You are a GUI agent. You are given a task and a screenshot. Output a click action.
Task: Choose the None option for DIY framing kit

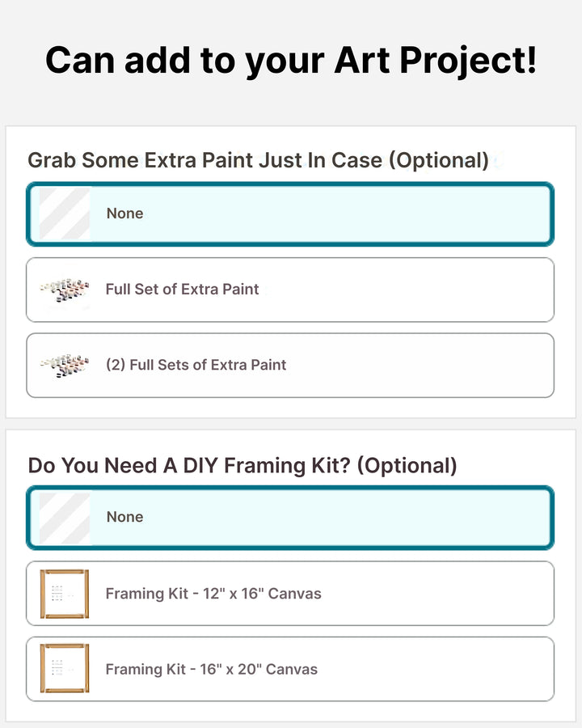click(323, 518)
